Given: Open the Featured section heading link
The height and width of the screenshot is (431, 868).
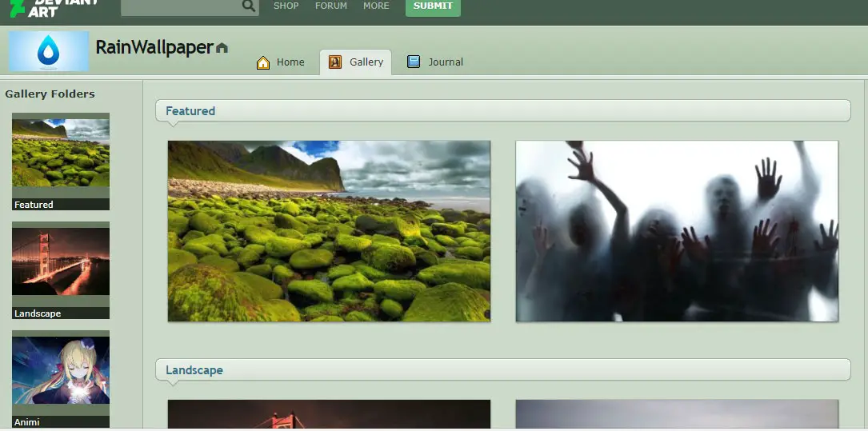Looking at the screenshot, I should tap(190, 110).
